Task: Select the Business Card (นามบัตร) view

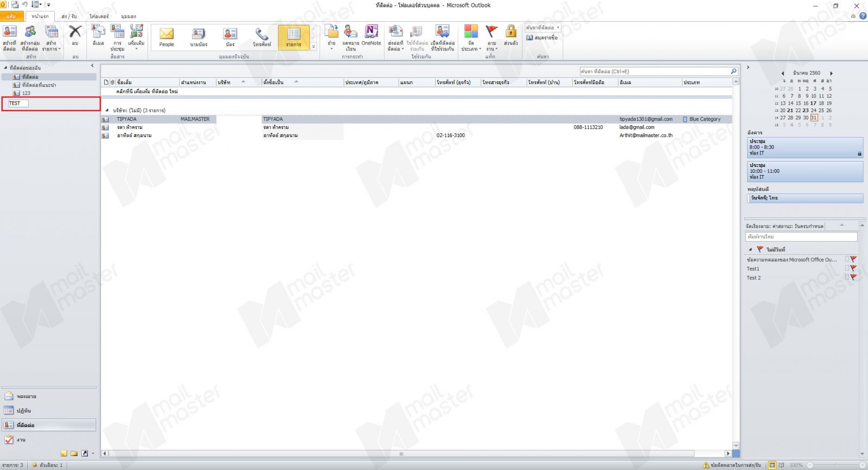Action: [x=199, y=37]
